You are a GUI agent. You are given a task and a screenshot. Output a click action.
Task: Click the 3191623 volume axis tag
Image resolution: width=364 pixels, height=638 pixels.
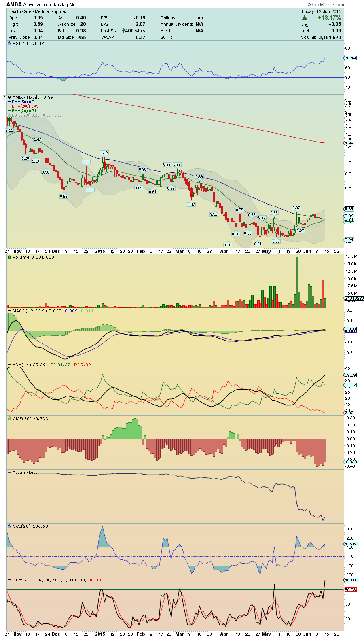(354, 299)
